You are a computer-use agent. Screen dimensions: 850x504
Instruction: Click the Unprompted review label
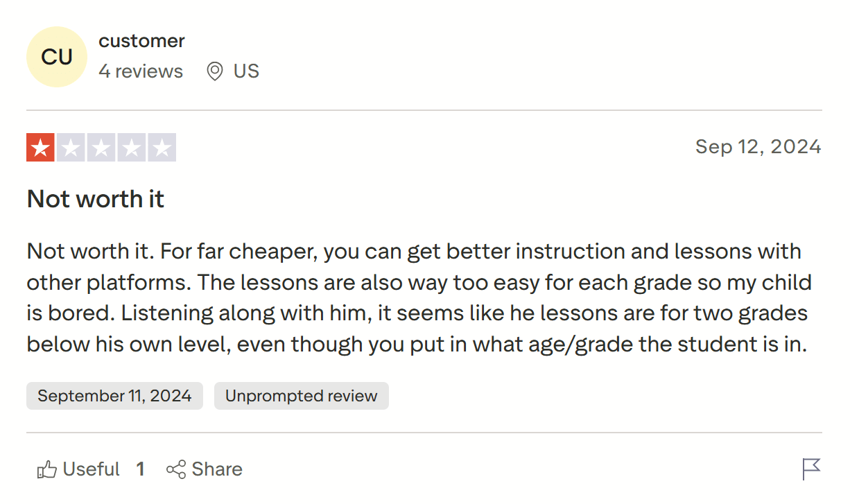pos(301,395)
